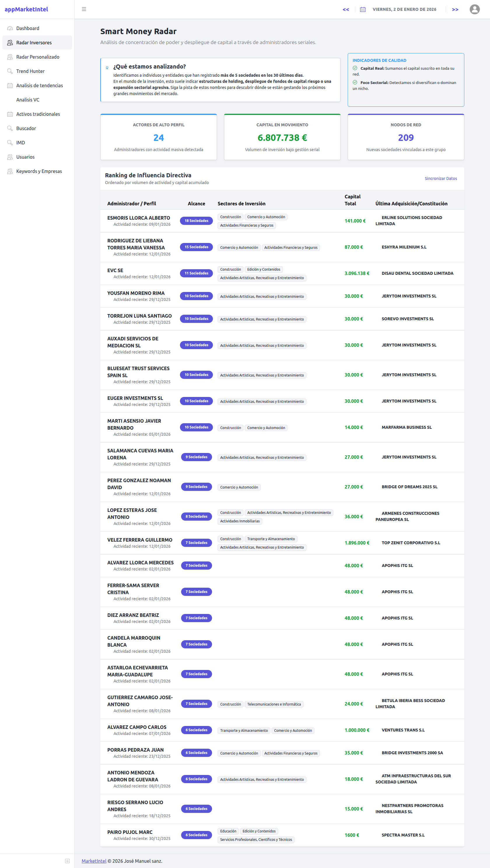Click Actividades Inmobiliarias sector tag
490x868 pixels.
[x=240, y=521]
